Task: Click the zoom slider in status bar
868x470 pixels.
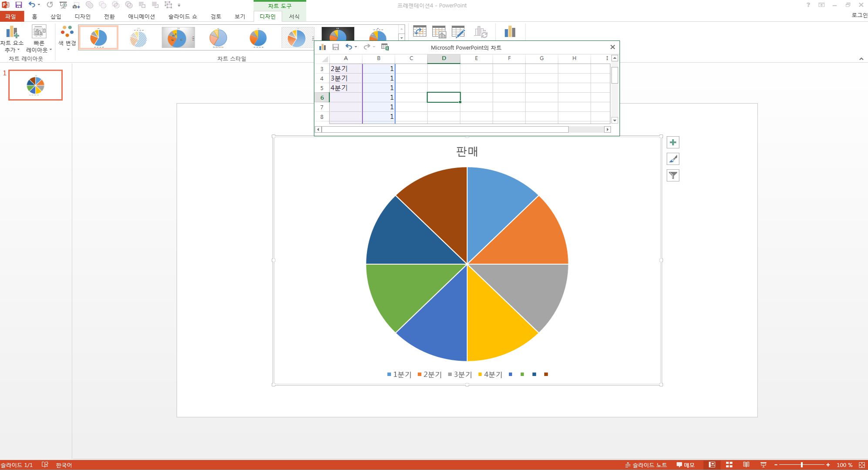Action: coord(801,465)
